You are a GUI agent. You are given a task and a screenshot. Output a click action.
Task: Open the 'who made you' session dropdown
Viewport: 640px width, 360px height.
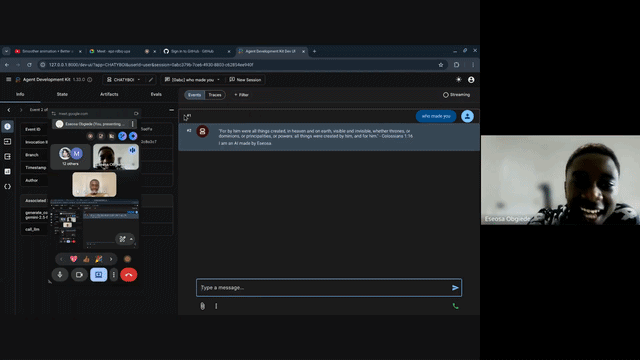coord(192,80)
